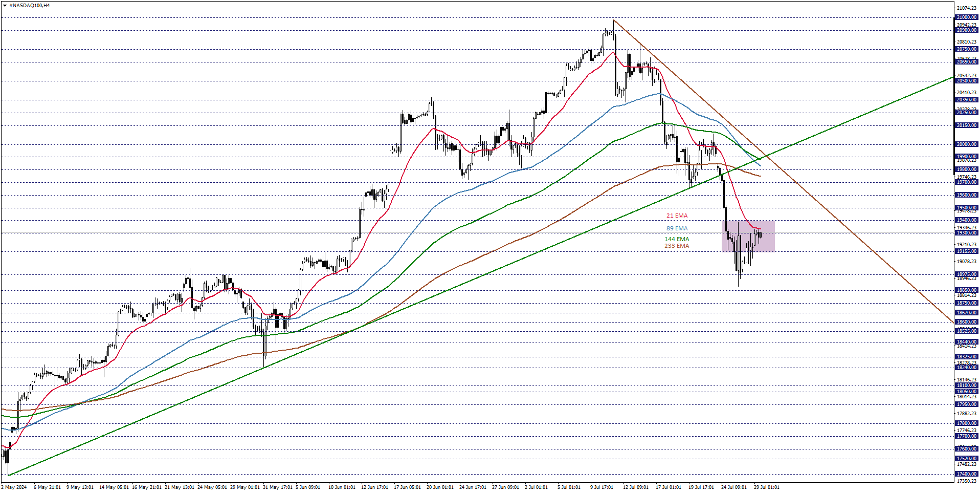Click the 21000.00 price level label
This screenshot has width=980, height=493.
(967, 17)
